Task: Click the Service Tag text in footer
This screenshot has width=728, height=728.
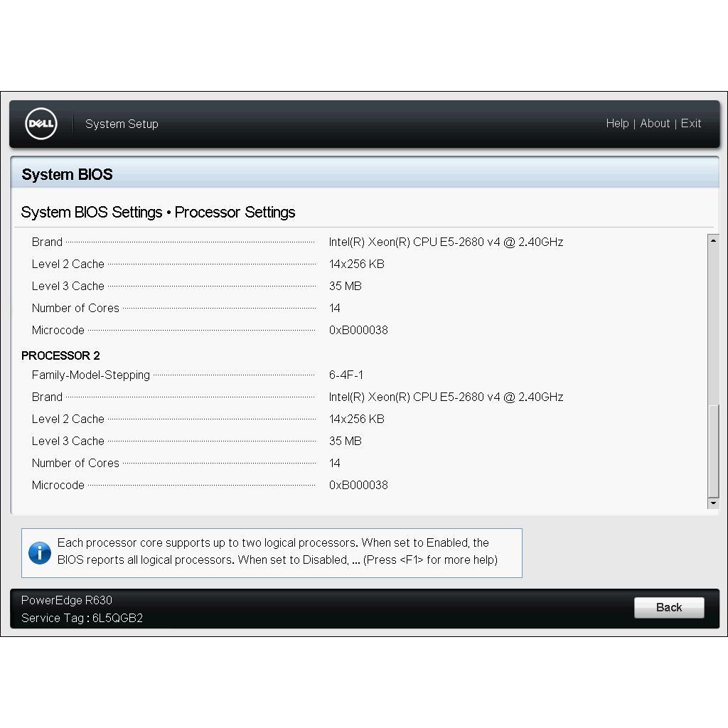Action: [82, 618]
